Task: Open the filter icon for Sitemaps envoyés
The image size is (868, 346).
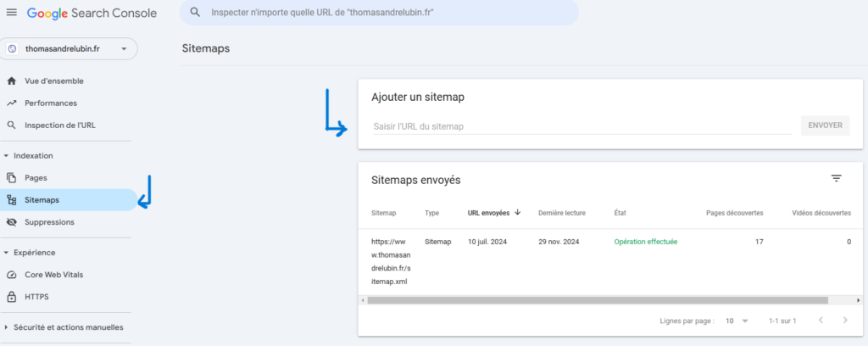Action: click(836, 178)
